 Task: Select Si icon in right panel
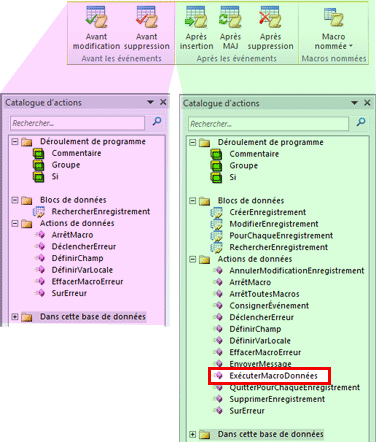[216, 177]
